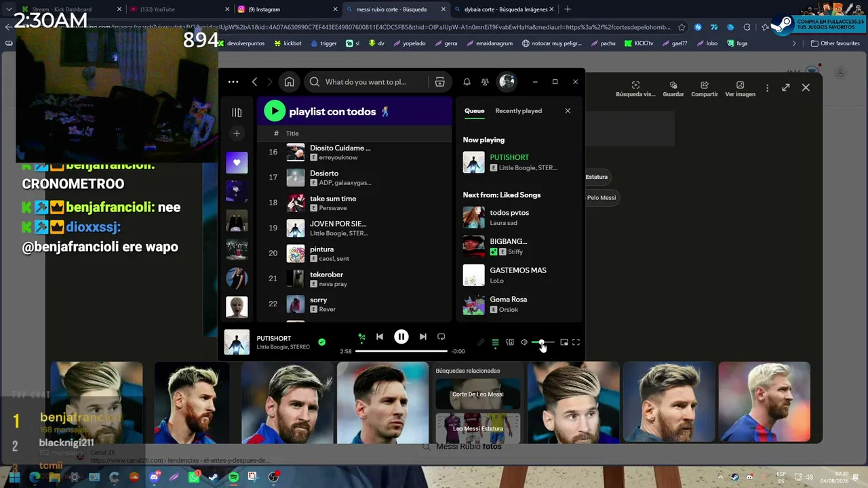Switch to the YouTube browser tab
Screen dimensions: 868x488
tap(178, 9)
